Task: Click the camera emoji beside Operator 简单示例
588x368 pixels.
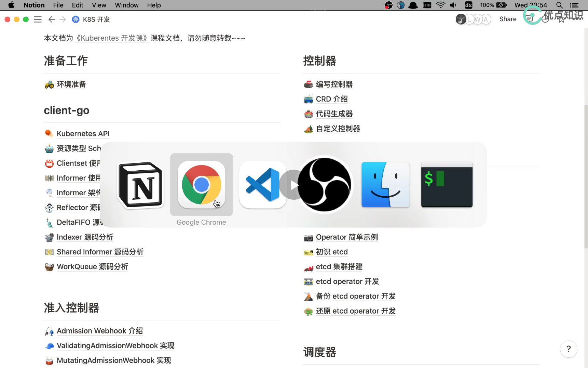Action: tap(309, 237)
